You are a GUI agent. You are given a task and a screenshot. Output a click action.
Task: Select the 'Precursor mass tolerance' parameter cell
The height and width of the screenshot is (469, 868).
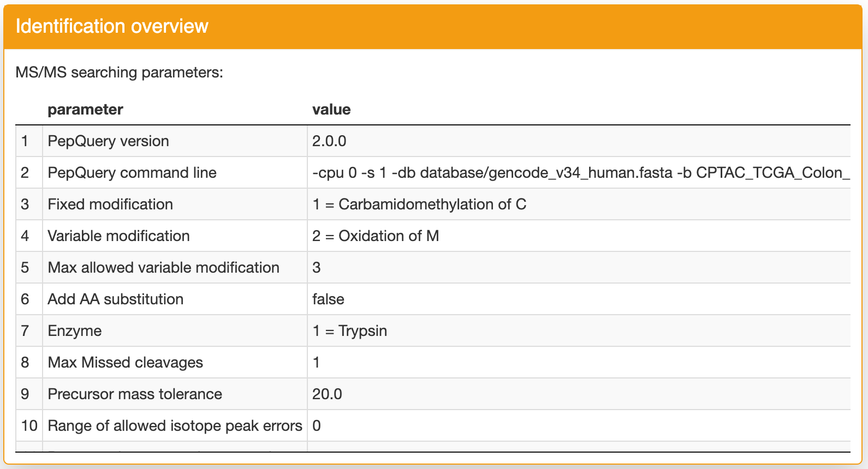[175, 394]
